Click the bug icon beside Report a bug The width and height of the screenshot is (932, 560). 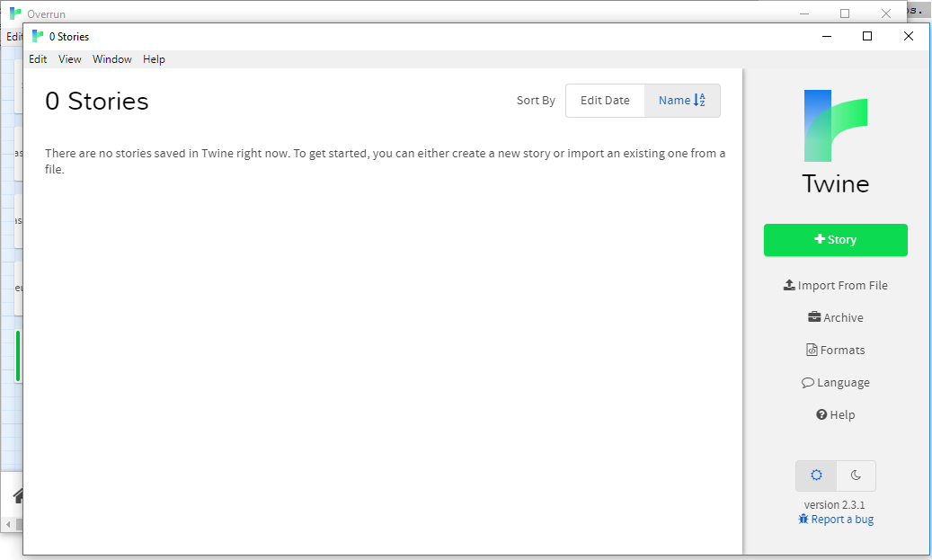803,519
